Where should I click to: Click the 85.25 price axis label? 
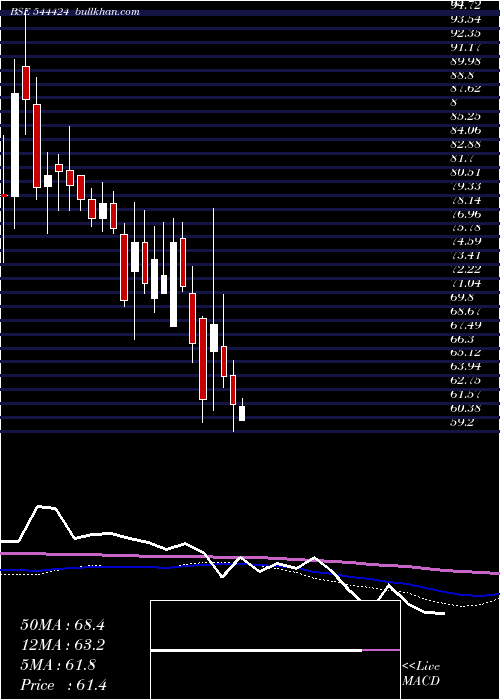[466, 117]
